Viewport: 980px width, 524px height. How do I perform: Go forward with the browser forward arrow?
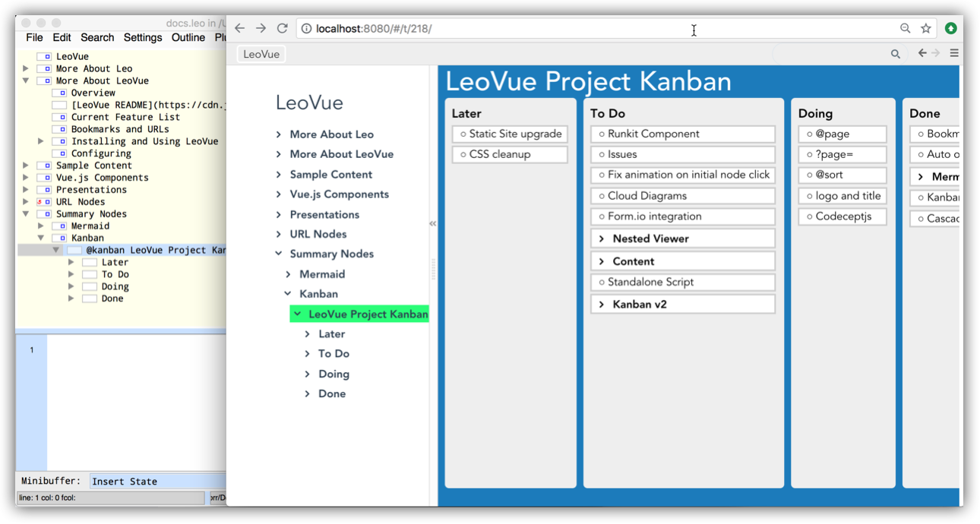(261, 28)
